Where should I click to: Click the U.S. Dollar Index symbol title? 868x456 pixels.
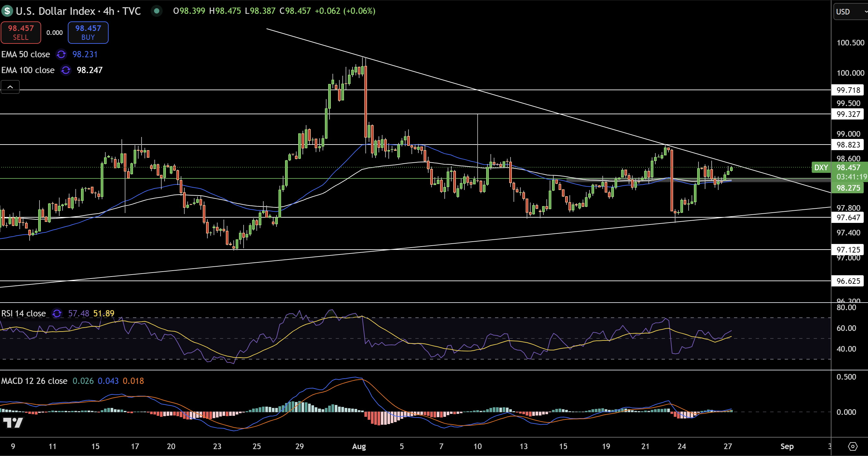pyautogui.click(x=55, y=11)
